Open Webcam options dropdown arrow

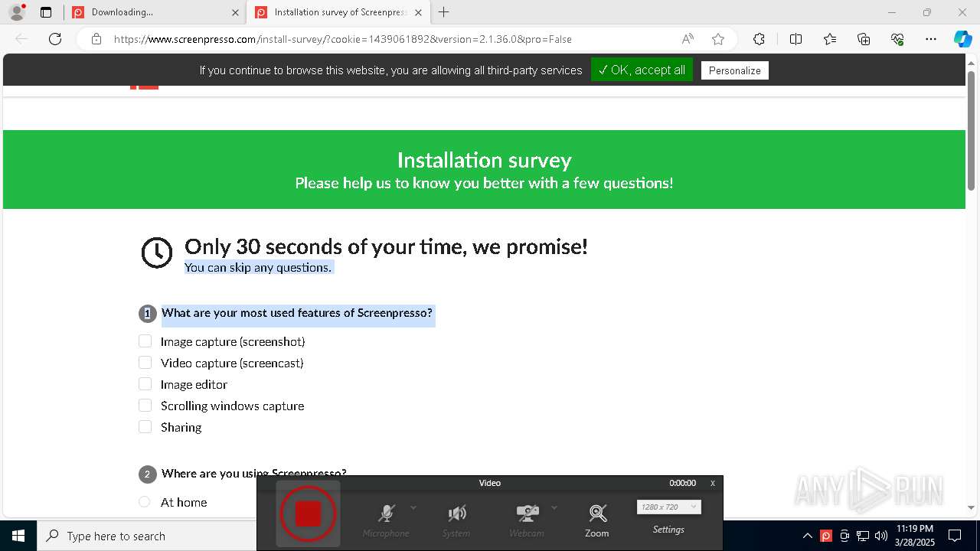point(554,508)
